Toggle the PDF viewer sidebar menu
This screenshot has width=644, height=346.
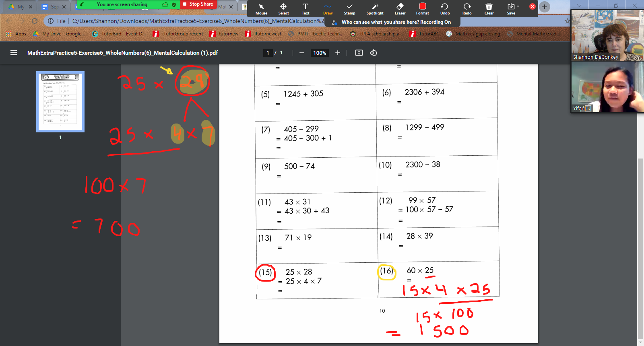pos(14,53)
